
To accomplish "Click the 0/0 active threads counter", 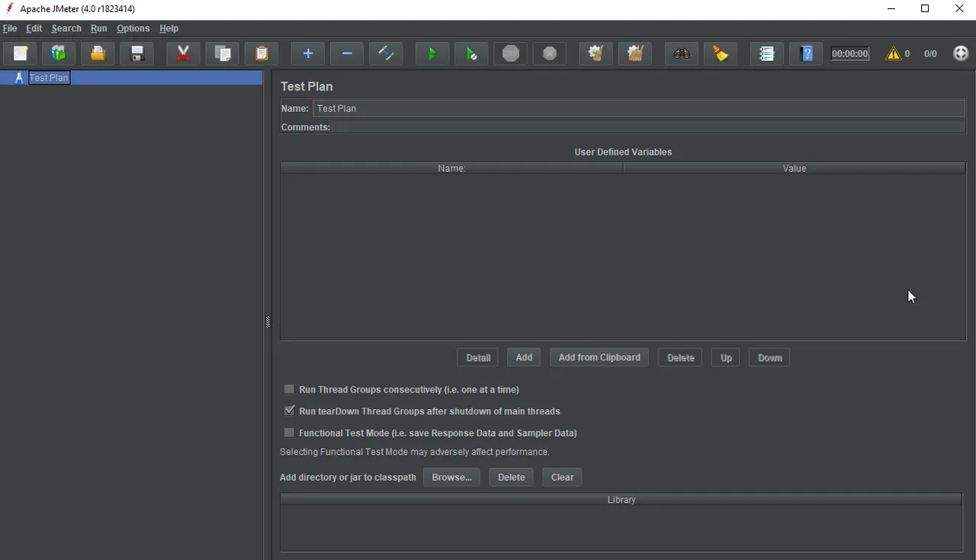I will (930, 53).
